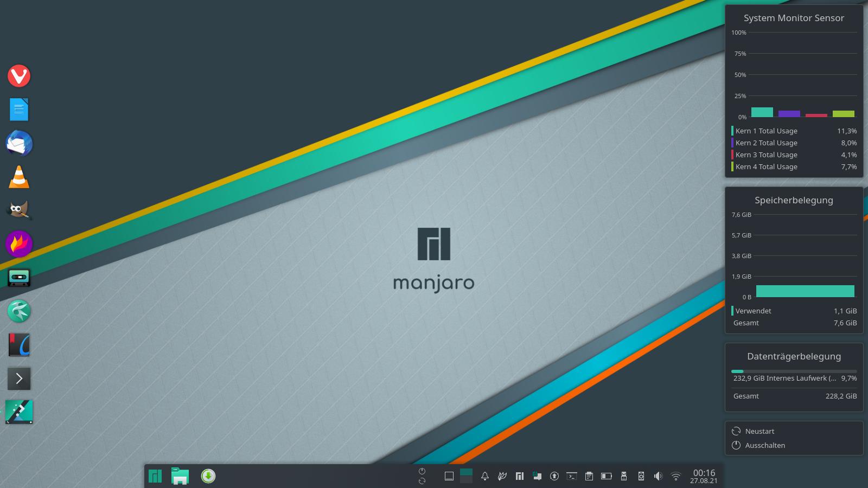Open the Wi-Fi networks tray icon
Image resolution: width=868 pixels, height=488 pixels.
(x=676, y=476)
